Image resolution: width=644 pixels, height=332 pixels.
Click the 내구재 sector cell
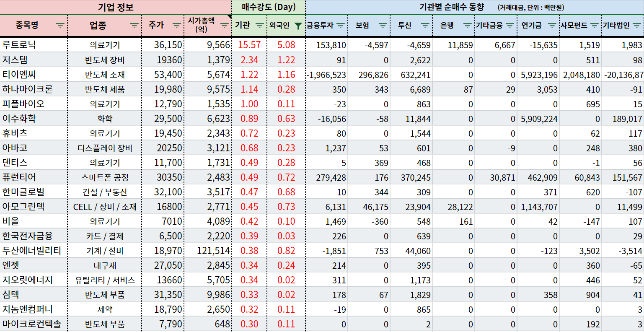coord(105,265)
